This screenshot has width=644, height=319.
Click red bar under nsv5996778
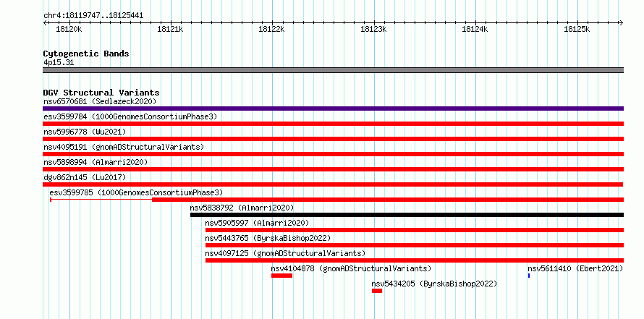click(x=333, y=139)
